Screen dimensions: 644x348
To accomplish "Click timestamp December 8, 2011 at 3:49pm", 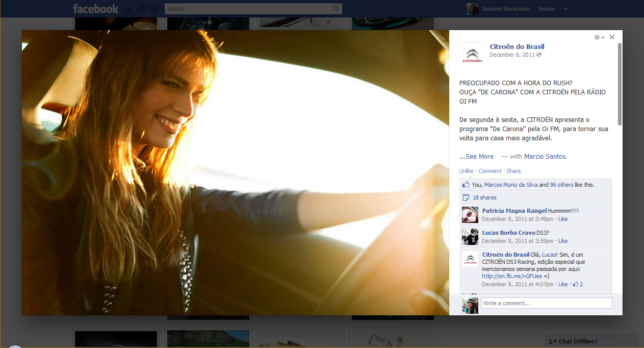I will pyautogui.click(x=518, y=219).
